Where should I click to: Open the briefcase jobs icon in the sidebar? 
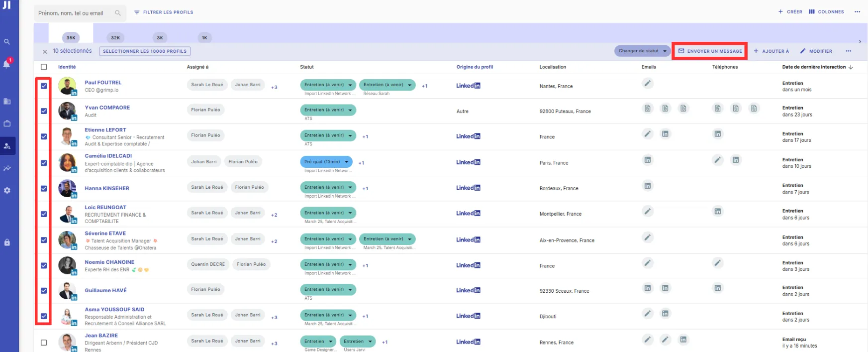[7, 123]
